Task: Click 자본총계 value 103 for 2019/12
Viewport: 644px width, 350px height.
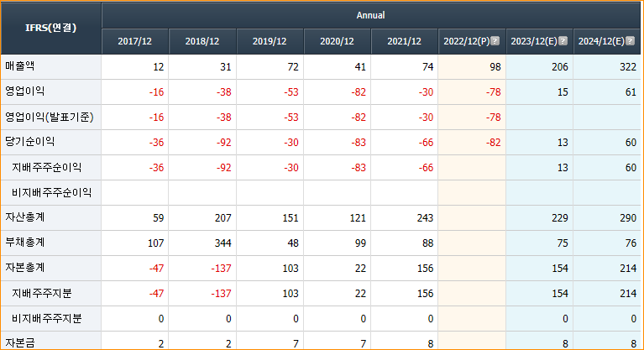Action: [291, 269]
